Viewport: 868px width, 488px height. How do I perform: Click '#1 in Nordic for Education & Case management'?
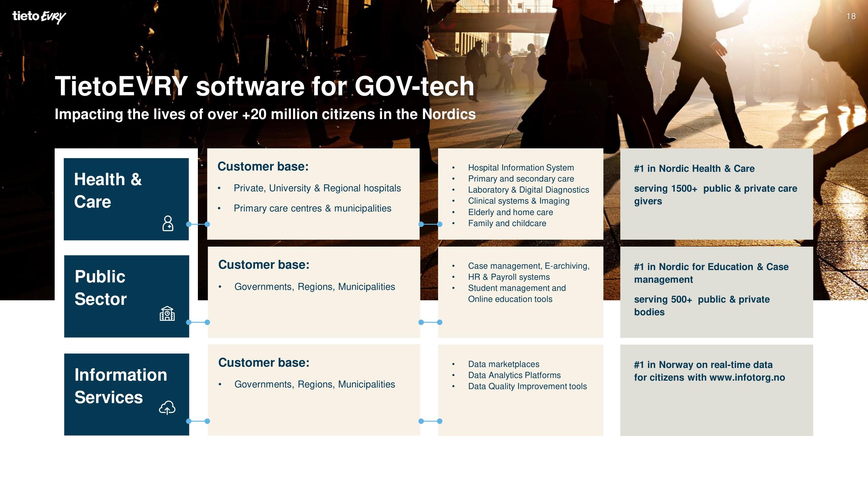click(711, 273)
